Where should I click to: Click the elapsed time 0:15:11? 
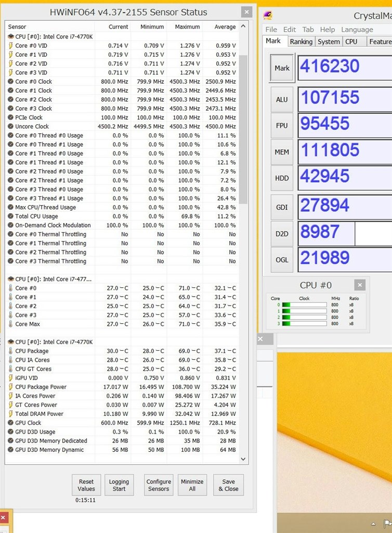point(86,500)
